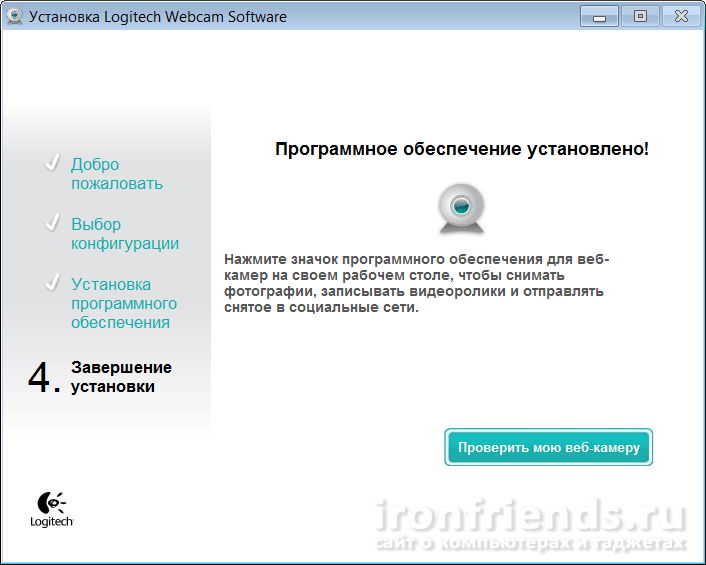
Task: Click the webcam icon in the title bar
Action: click(15, 17)
